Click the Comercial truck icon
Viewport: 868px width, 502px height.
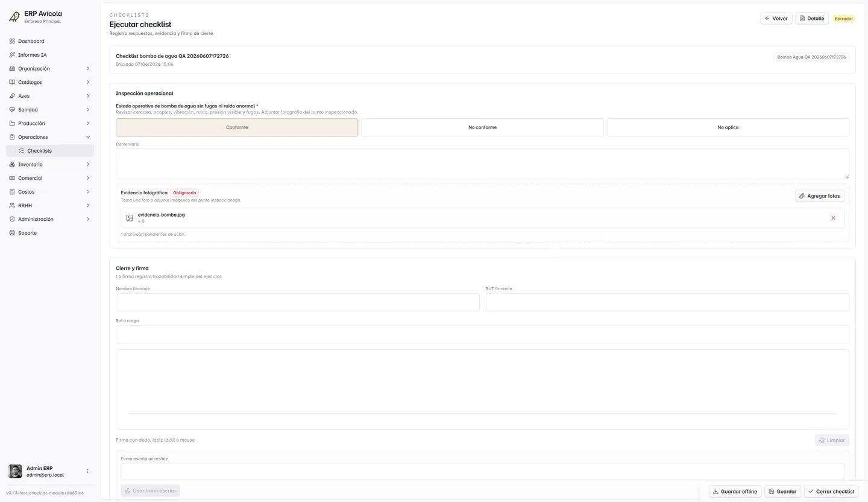click(x=12, y=178)
